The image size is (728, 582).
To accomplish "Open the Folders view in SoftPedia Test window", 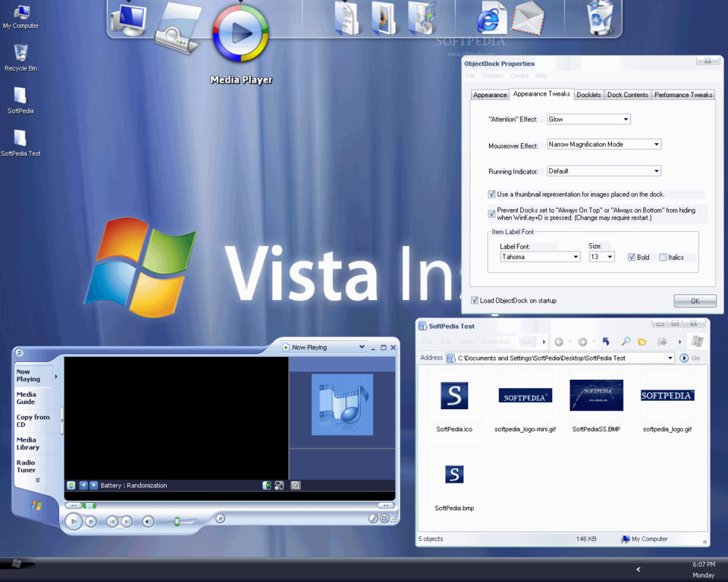I will click(x=642, y=342).
